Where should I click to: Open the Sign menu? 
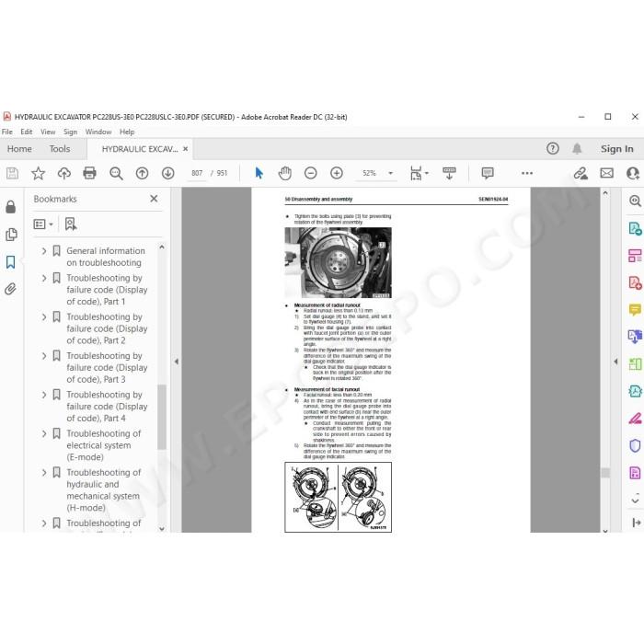pos(70,132)
